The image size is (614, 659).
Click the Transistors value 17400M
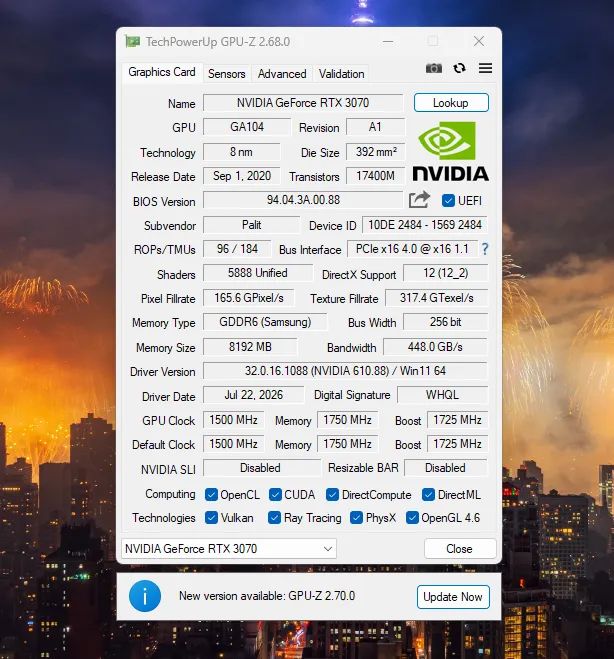(x=376, y=176)
